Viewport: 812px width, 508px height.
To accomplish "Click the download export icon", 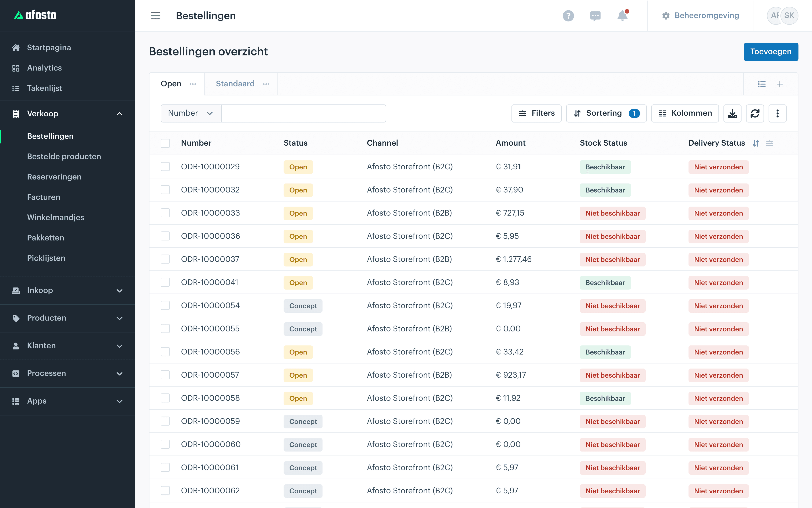I will (x=732, y=114).
